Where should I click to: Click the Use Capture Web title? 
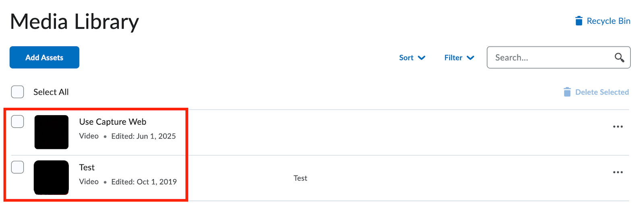pos(113,122)
